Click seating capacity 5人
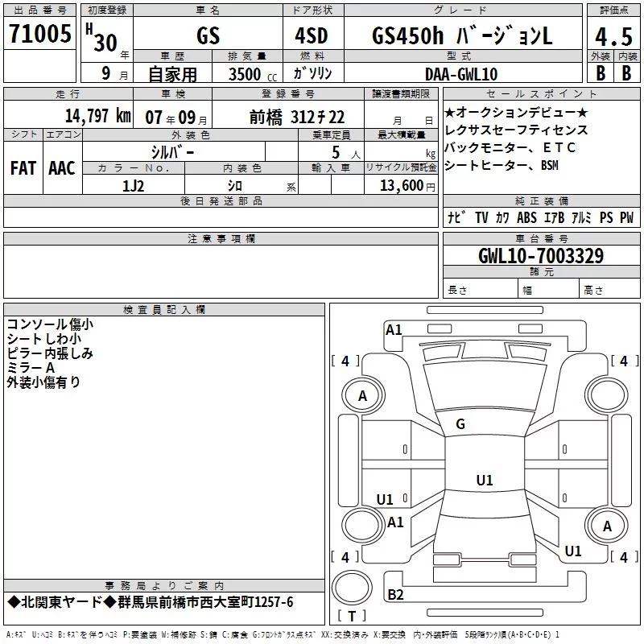The width and height of the screenshot is (644, 644). 346,153
